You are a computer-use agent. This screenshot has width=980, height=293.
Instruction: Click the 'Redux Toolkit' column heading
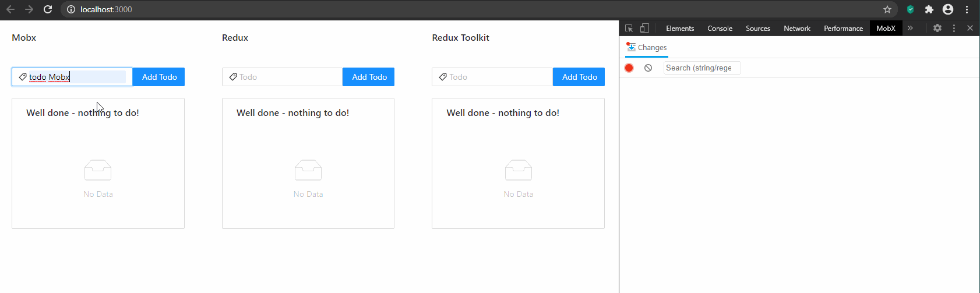click(460, 37)
